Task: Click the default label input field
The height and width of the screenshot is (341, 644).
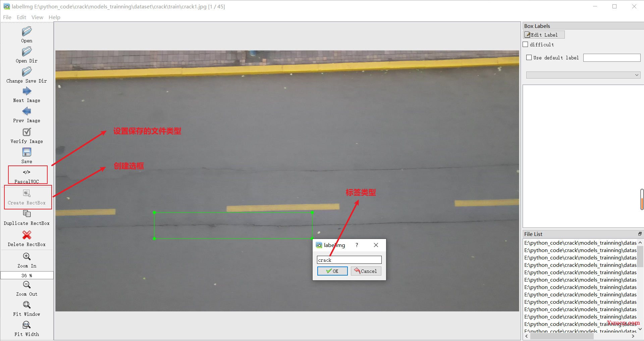Action: (x=612, y=58)
